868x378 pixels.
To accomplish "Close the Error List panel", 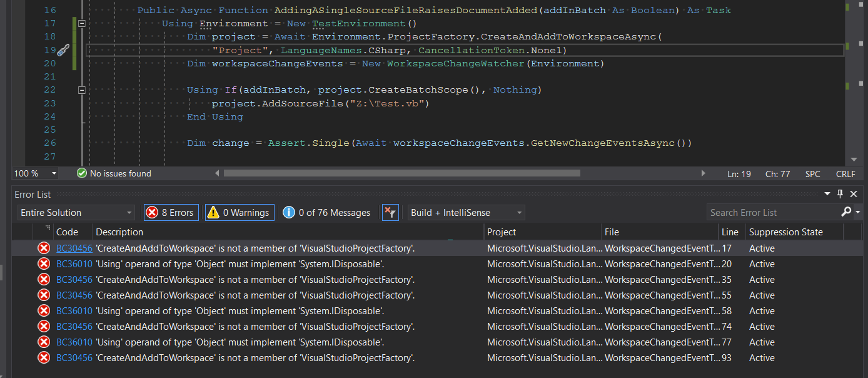I will (854, 194).
